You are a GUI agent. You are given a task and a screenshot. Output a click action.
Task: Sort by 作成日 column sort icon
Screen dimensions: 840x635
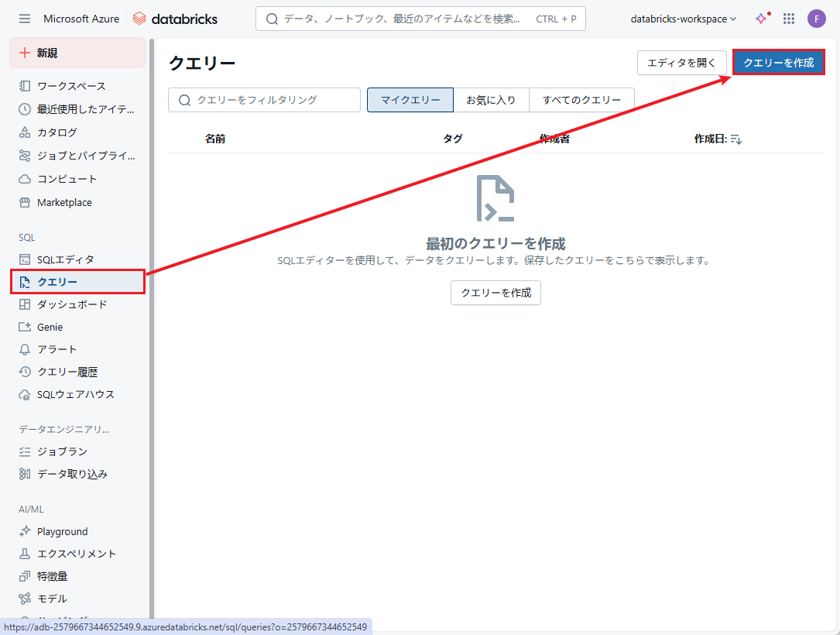pyautogui.click(x=736, y=139)
